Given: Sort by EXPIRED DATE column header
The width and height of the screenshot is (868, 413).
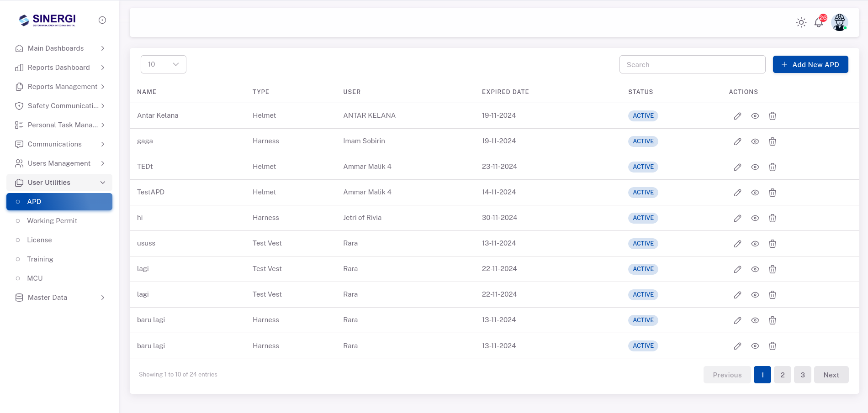Looking at the screenshot, I should click(x=505, y=92).
